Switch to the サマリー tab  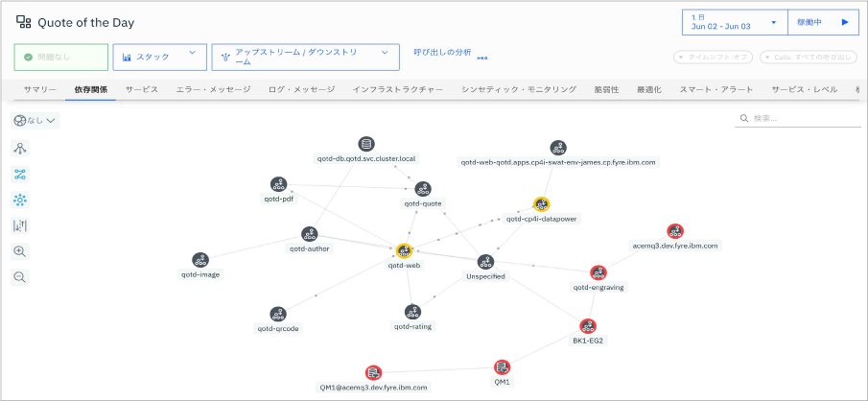40,89
